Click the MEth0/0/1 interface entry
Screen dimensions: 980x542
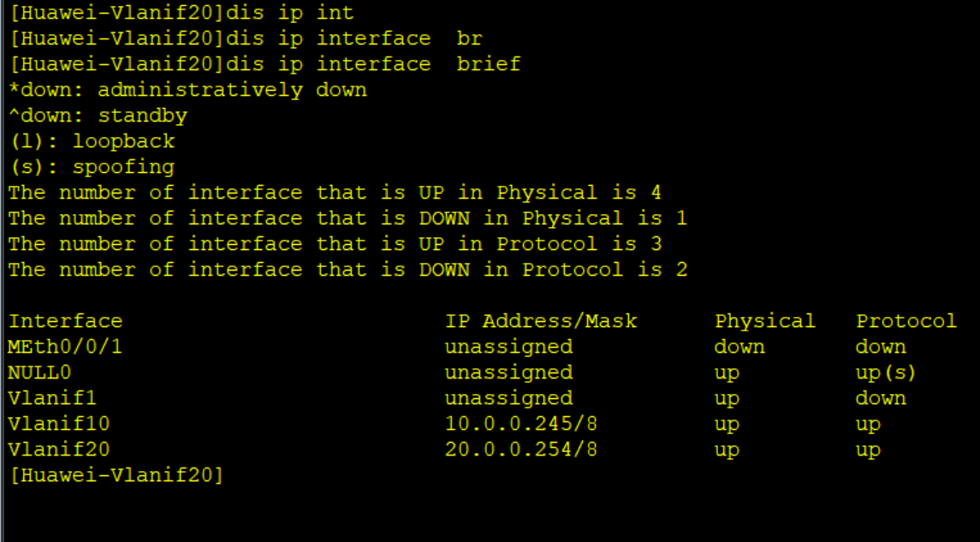[65, 347]
